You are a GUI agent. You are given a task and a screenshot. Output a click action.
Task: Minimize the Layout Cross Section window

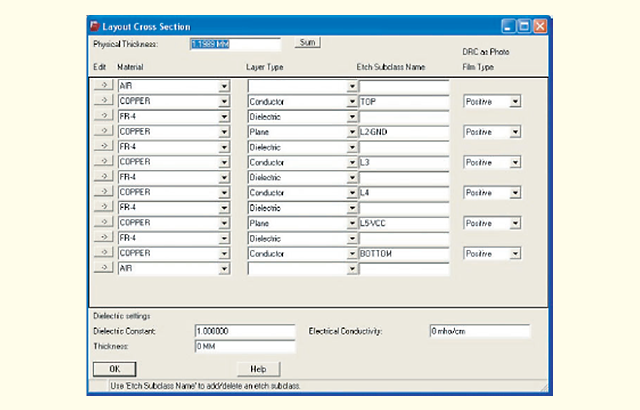tap(508, 26)
